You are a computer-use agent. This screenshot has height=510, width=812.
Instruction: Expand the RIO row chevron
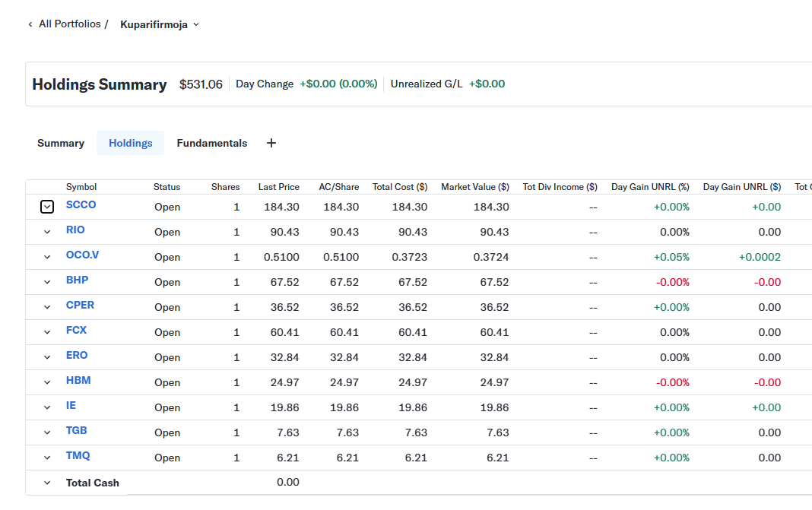tap(47, 232)
